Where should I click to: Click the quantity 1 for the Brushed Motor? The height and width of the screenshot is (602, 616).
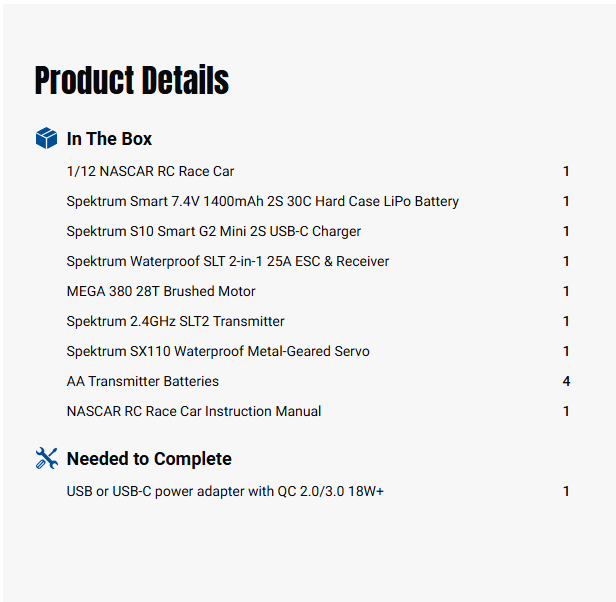click(x=566, y=291)
